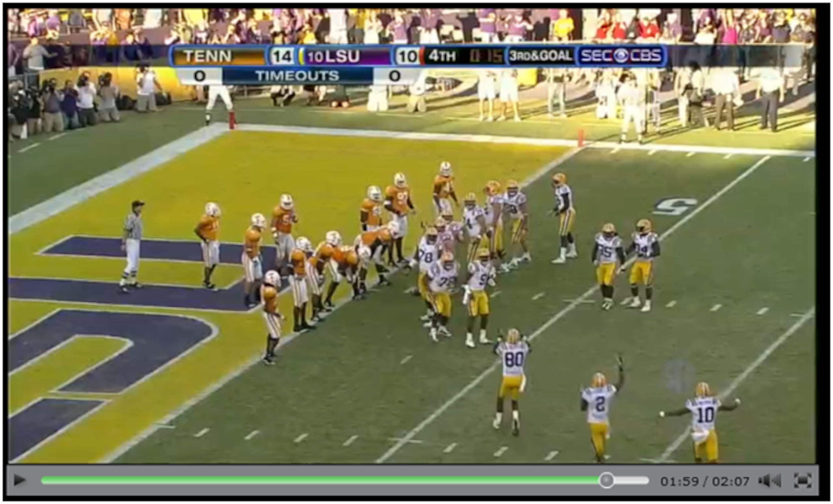This screenshot has height=504, width=833.
Task: Start the video with the play button
Action: (x=19, y=480)
